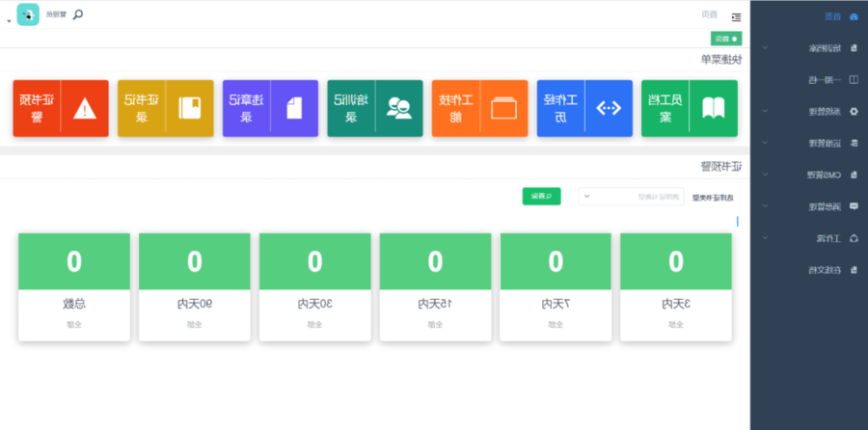Open the 违章记录 quick menu tile
Screen dimensions: 868x430
click(270, 108)
